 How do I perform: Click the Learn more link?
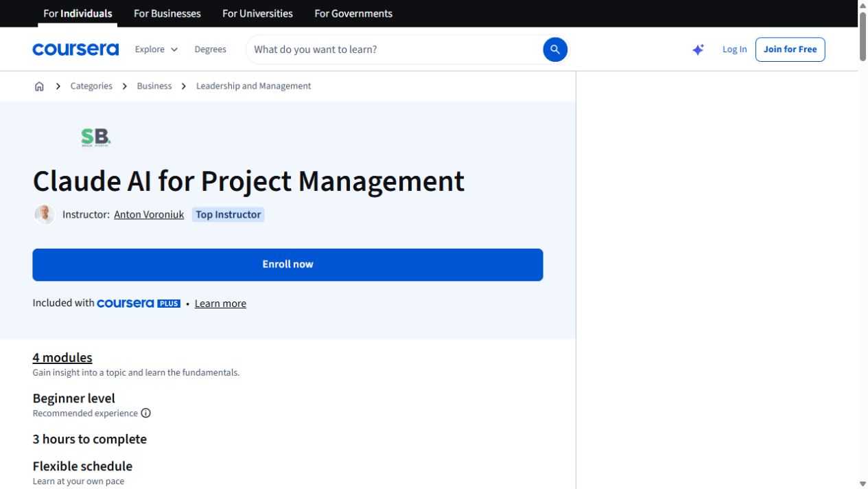tap(220, 304)
